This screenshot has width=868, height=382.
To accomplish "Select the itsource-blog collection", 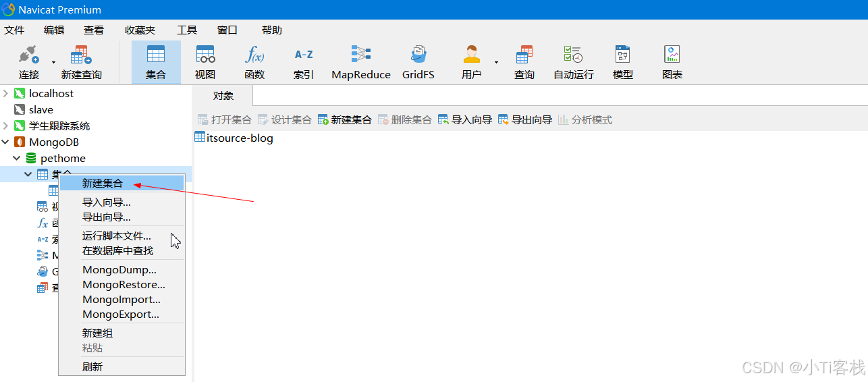I will (234, 138).
